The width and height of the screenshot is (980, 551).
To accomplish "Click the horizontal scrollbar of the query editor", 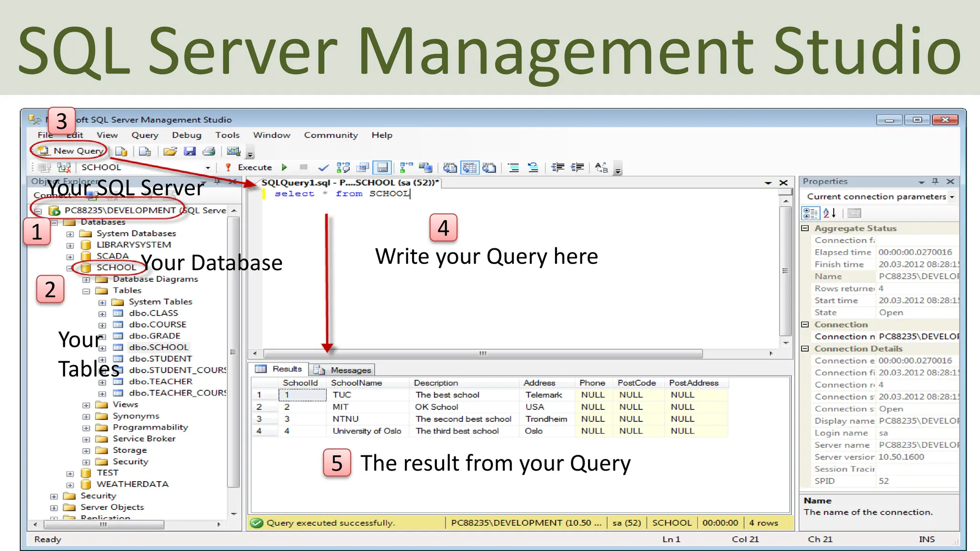I will coord(483,353).
